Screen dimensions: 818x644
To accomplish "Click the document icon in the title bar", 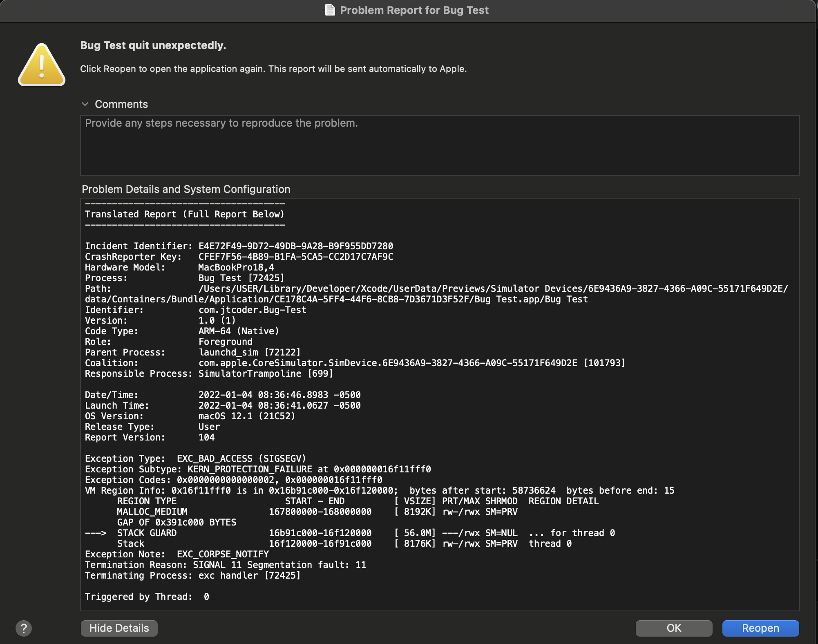I will [x=330, y=10].
